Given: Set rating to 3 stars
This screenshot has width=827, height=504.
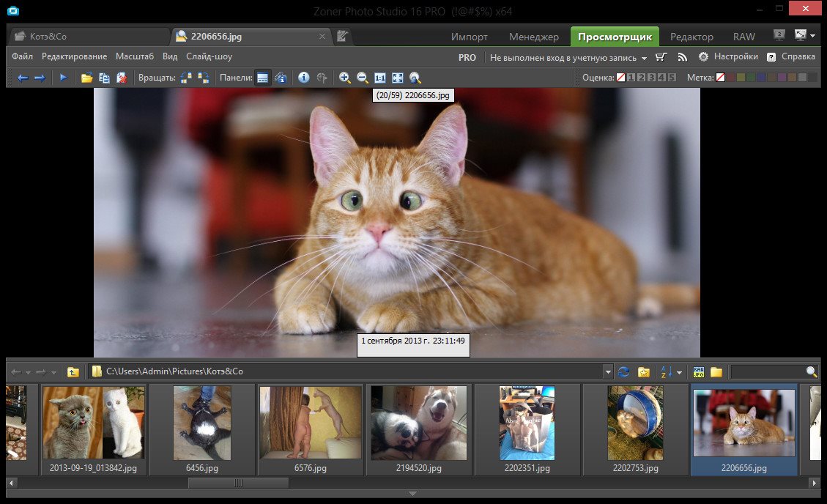Looking at the screenshot, I should pos(651,78).
